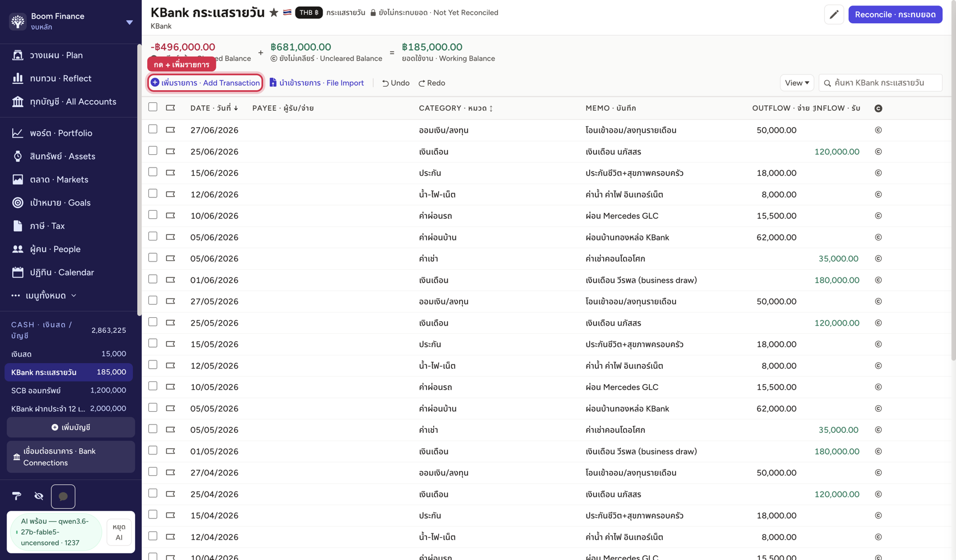Click เพิ่มบัญชี add account button
956x560 pixels.
71,427
